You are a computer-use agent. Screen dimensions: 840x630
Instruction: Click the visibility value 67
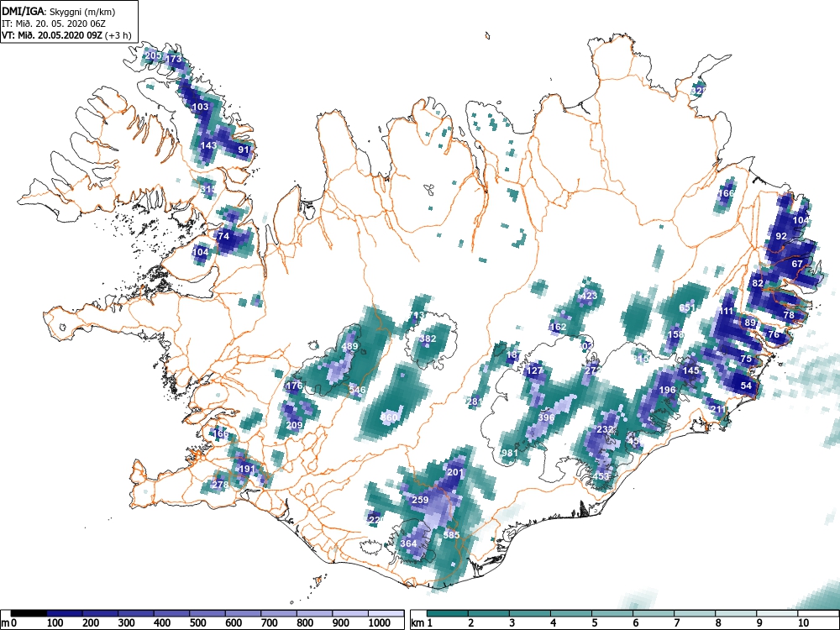[x=797, y=264]
